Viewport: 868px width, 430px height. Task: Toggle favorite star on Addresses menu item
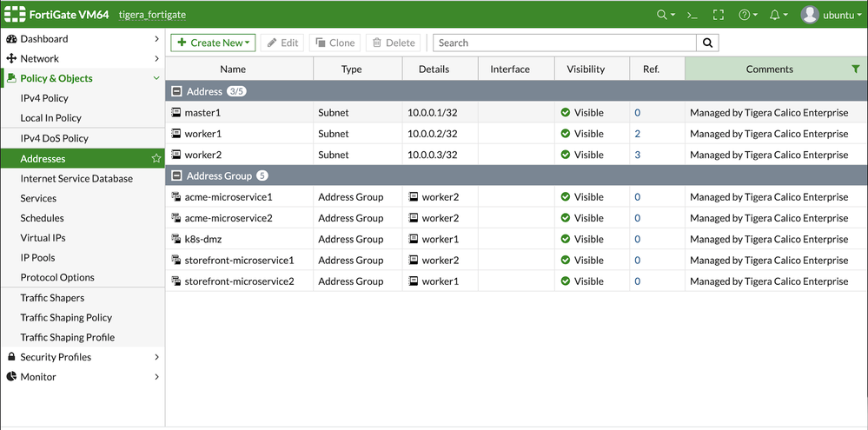pyautogui.click(x=156, y=159)
